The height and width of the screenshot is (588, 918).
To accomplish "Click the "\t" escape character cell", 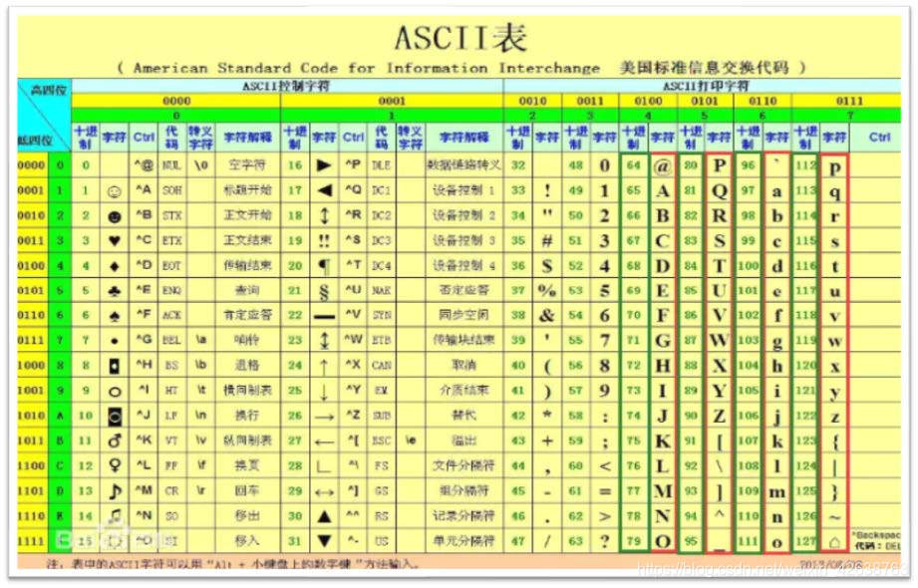I will (x=200, y=390).
